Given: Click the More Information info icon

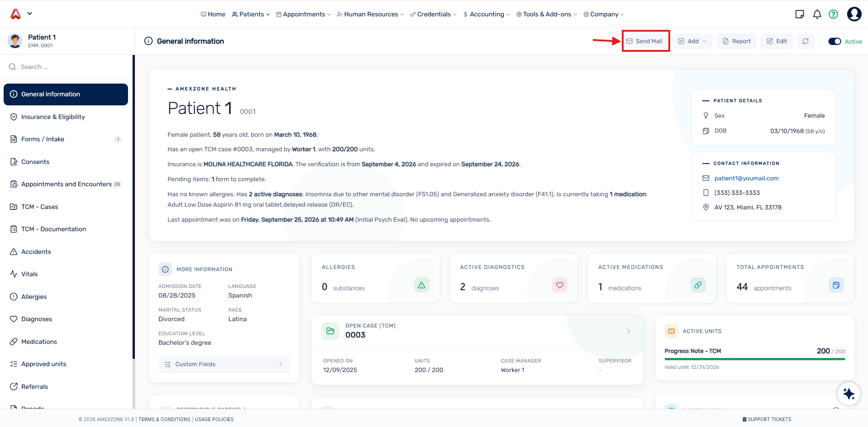Looking at the screenshot, I should point(165,269).
